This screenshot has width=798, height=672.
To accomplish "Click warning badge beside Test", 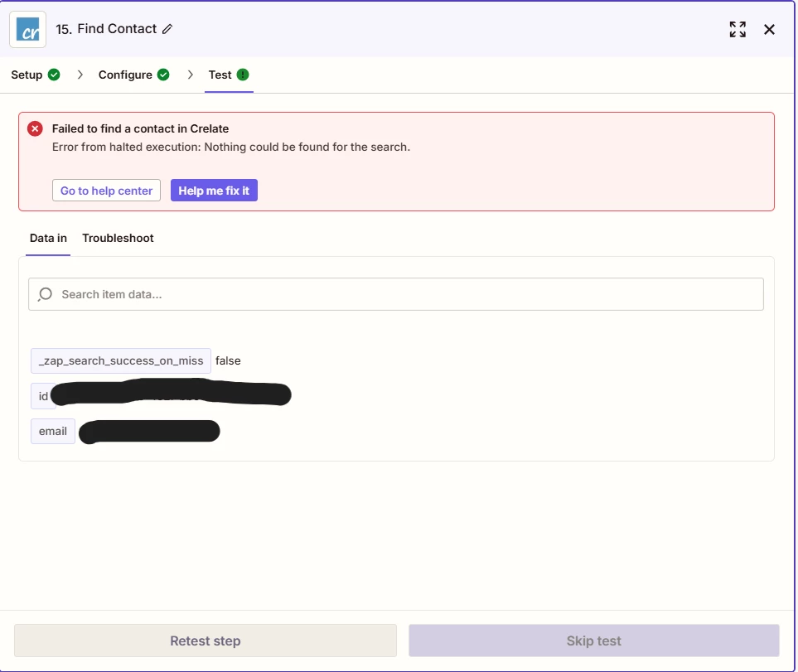I will pyautogui.click(x=243, y=75).
